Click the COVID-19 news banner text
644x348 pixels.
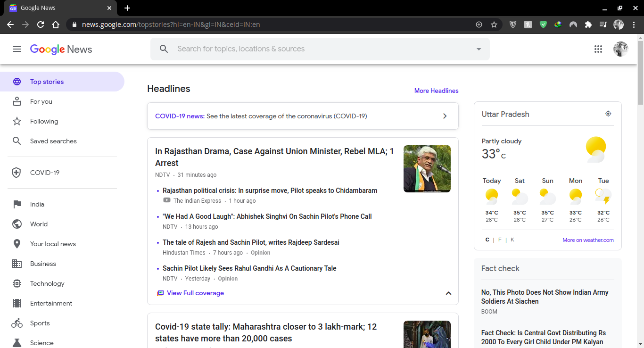261,116
